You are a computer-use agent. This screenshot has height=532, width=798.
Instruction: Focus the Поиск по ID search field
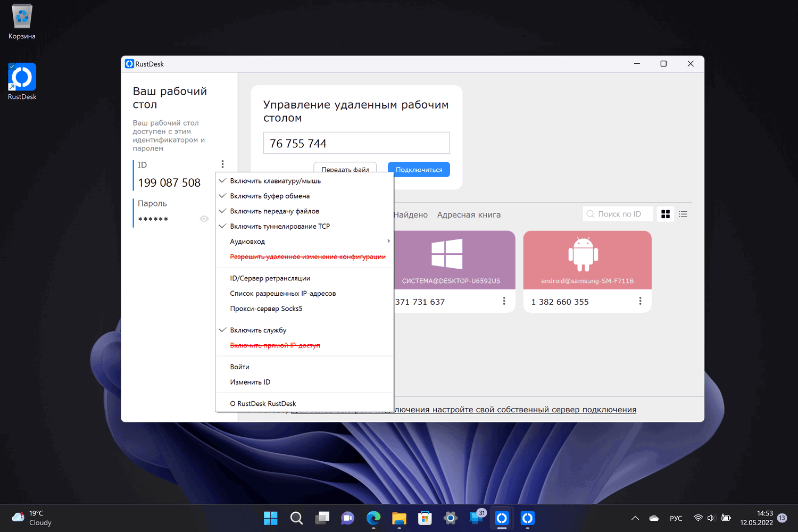coord(618,214)
